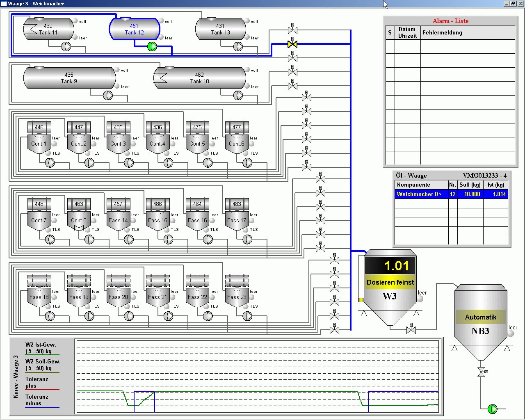The width and height of the screenshot is (525, 420).
Task: Select Tank 11 numbered 432
Action: (48, 29)
